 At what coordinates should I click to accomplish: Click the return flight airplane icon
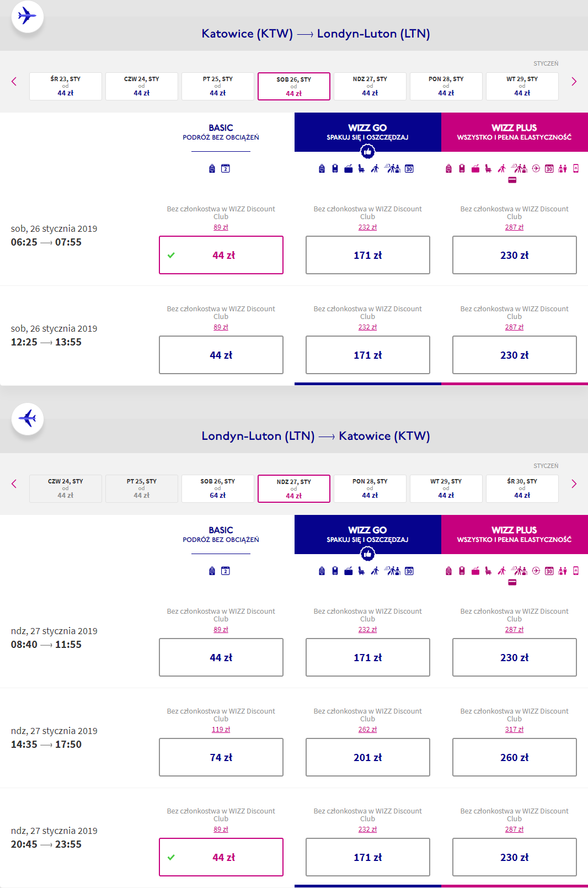pos(27,418)
